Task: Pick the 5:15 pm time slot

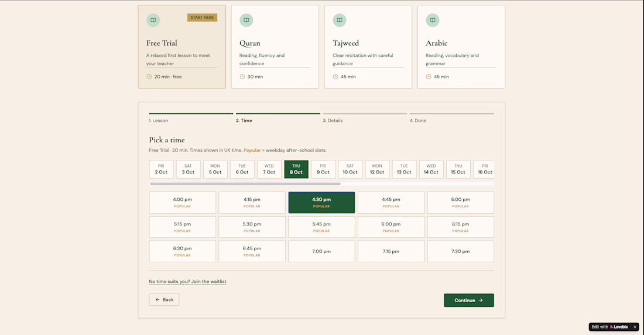Action: click(182, 227)
